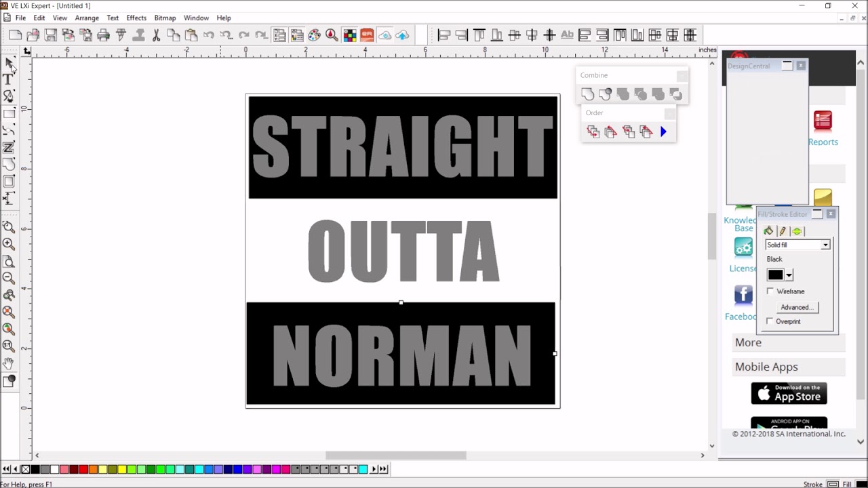Open the Reports link
The width and height of the screenshot is (868, 488).
823,142
